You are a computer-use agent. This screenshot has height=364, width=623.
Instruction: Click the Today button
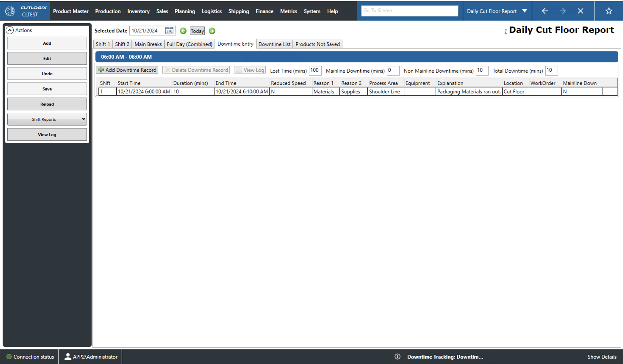[x=197, y=31]
